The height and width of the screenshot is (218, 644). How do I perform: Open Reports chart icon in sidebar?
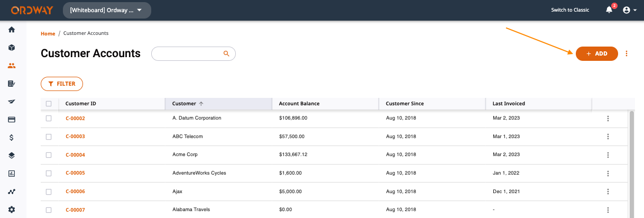(12, 174)
